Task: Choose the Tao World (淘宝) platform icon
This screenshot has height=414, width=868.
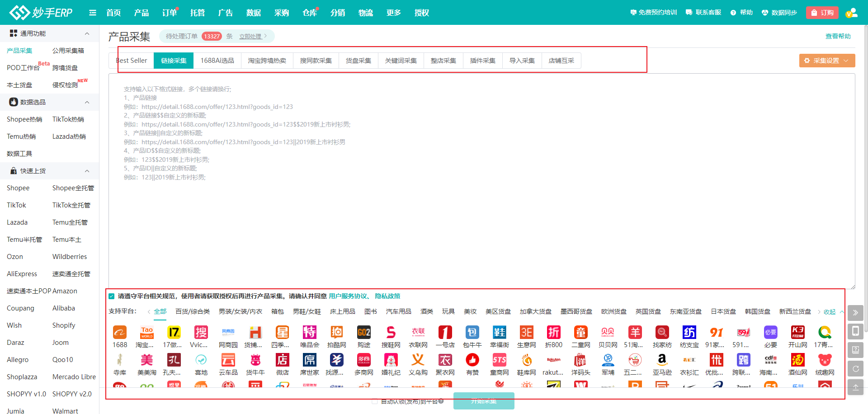Action: point(147,333)
